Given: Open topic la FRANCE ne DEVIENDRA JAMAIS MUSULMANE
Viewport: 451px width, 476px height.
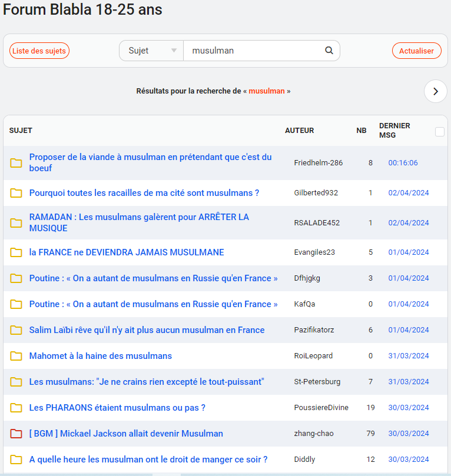Looking at the screenshot, I should [127, 252].
